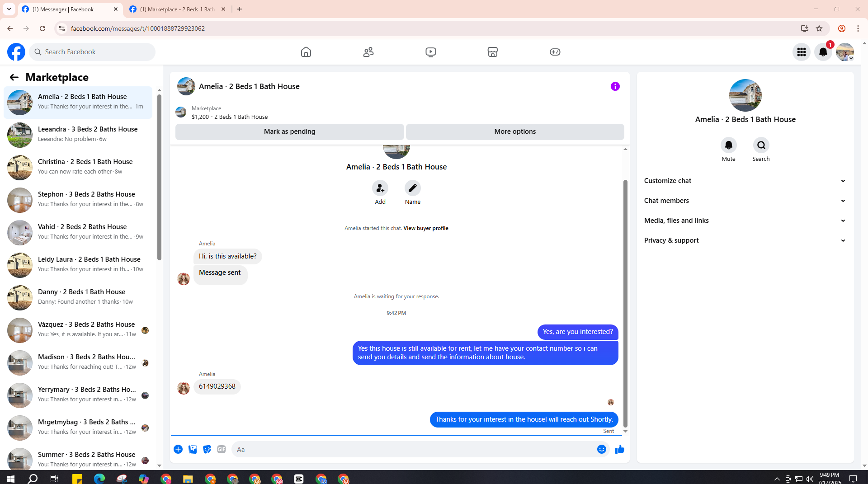This screenshot has width=868, height=484.
Task: Open Leidy Laura conversation
Action: pyautogui.click(x=78, y=265)
